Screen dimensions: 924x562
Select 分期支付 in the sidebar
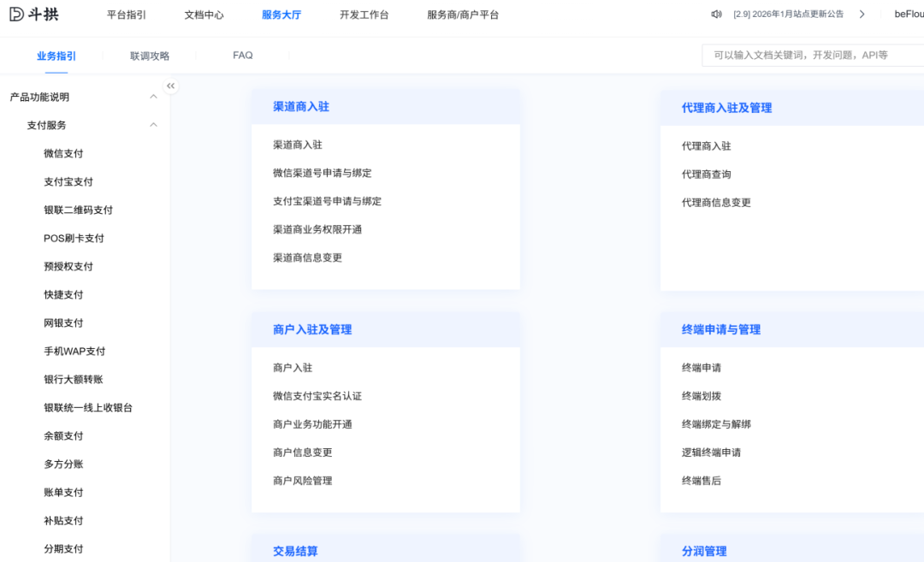click(x=63, y=549)
